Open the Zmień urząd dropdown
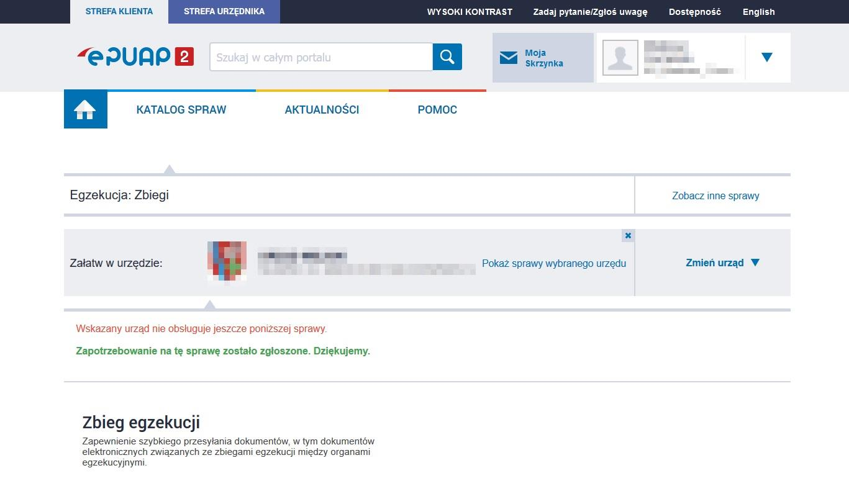This screenshot has height=504, width=849. click(x=722, y=263)
